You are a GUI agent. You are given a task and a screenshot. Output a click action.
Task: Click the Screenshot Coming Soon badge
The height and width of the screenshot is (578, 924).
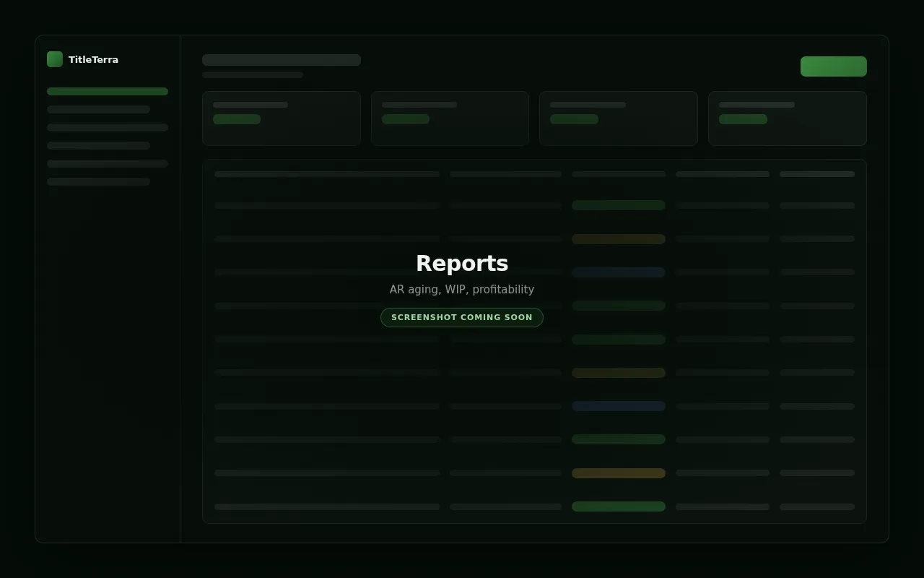pyautogui.click(x=462, y=317)
